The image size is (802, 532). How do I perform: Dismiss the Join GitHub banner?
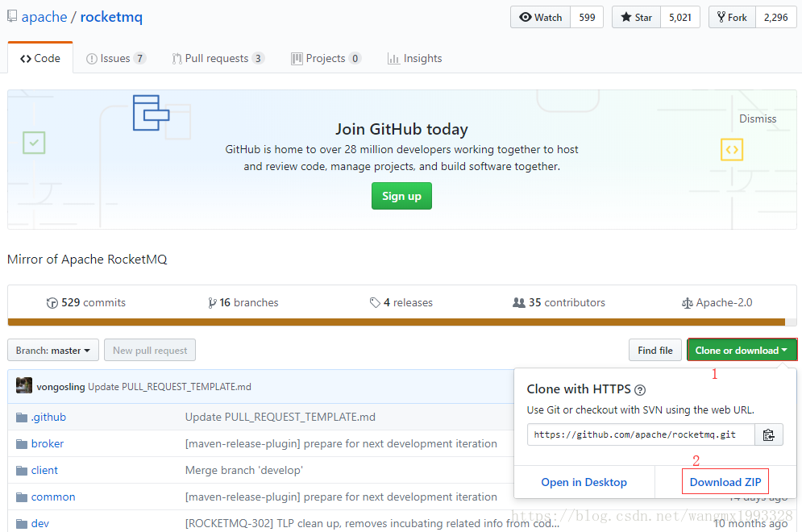tap(758, 118)
